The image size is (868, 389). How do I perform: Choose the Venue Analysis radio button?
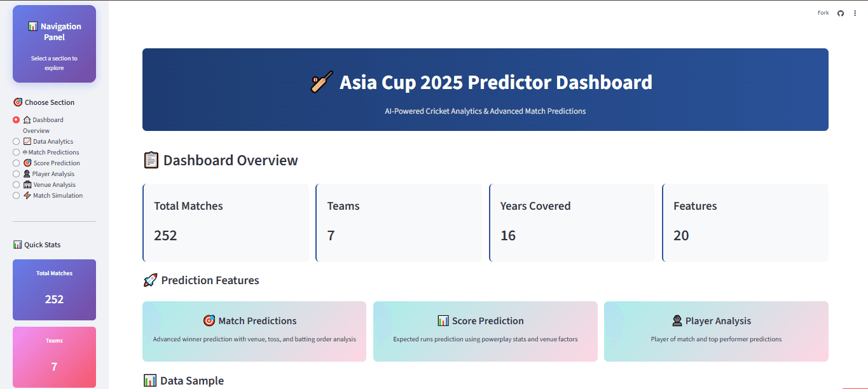pos(15,184)
